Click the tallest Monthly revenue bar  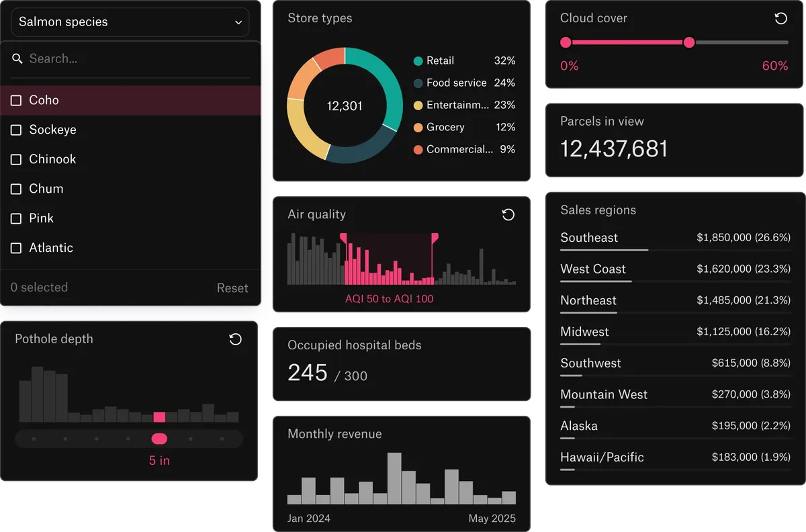tap(394, 478)
